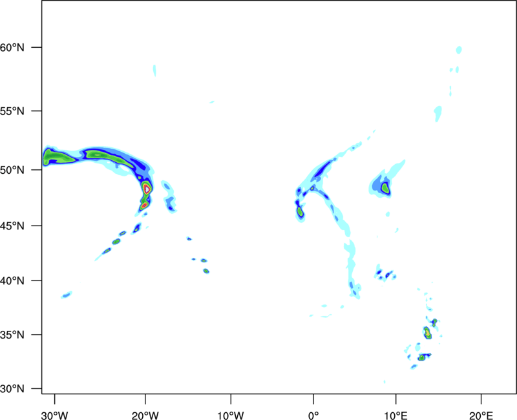
Task: Click the 55°N latitude label
Action: pos(12,111)
